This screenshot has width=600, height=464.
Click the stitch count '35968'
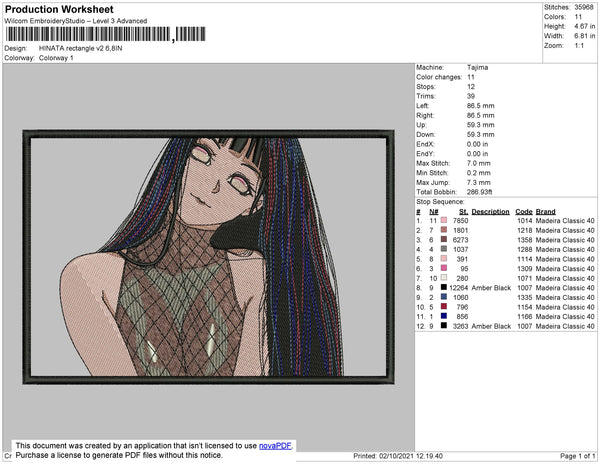coord(584,7)
